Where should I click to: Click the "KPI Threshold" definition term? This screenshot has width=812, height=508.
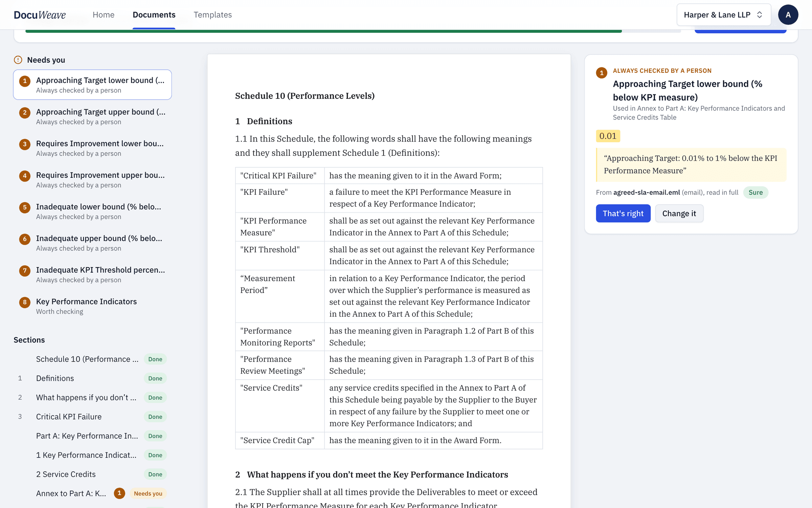(x=270, y=250)
